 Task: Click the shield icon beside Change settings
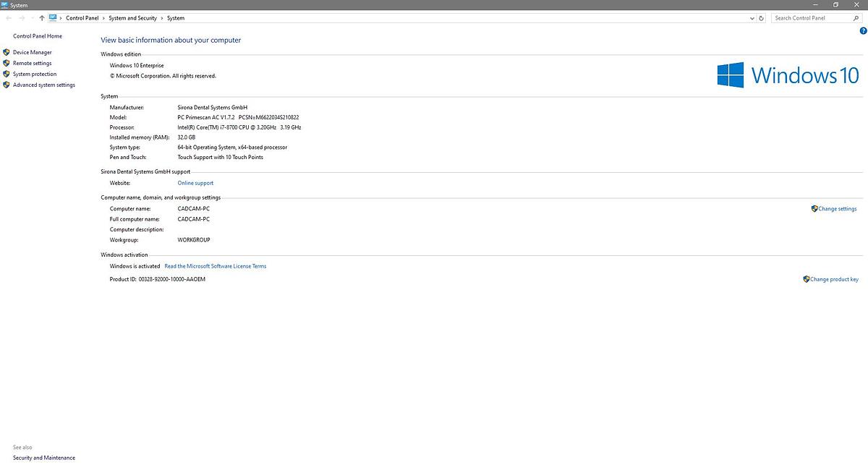814,208
